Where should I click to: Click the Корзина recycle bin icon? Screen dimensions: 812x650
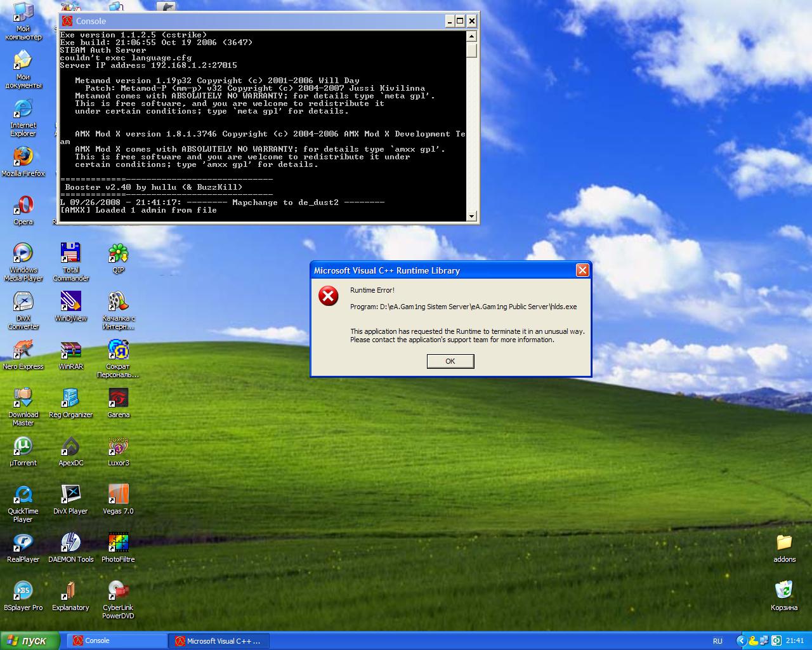tap(784, 595)
